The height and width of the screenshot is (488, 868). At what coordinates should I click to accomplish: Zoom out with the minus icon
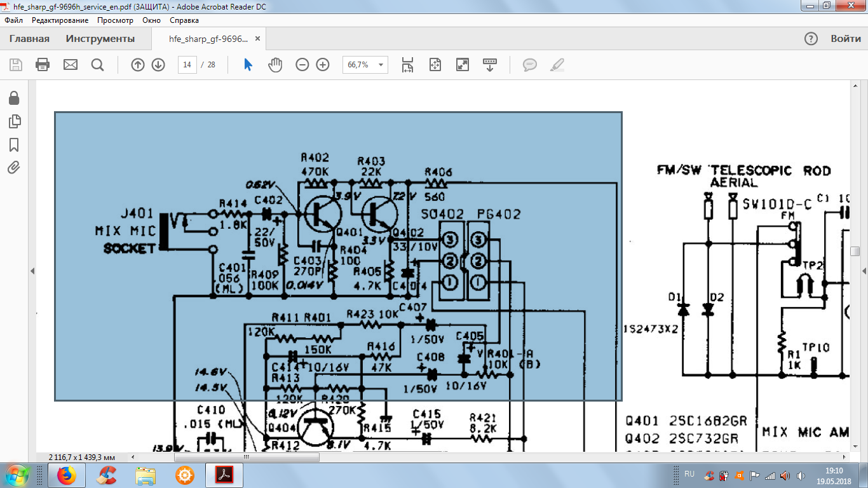click(302, 65)
